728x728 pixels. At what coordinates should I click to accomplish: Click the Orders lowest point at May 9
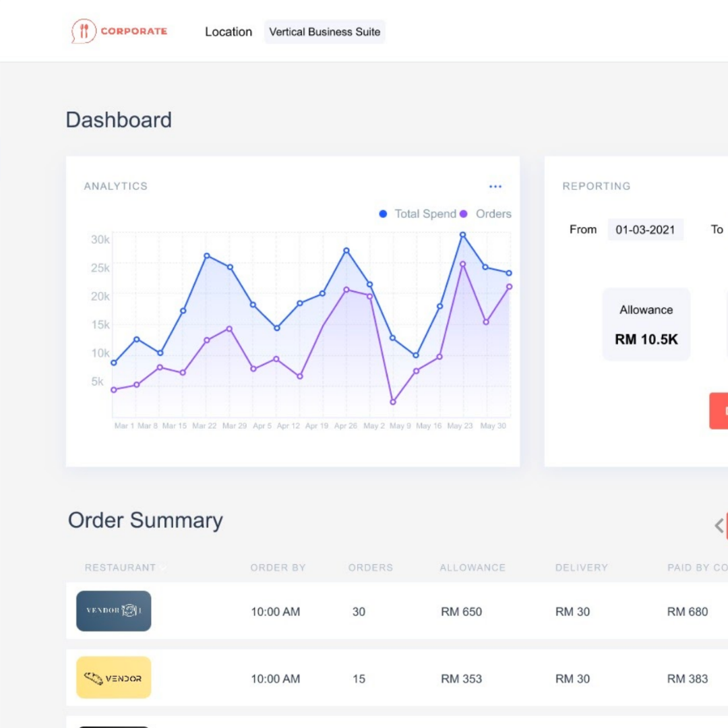coord(393,402)
